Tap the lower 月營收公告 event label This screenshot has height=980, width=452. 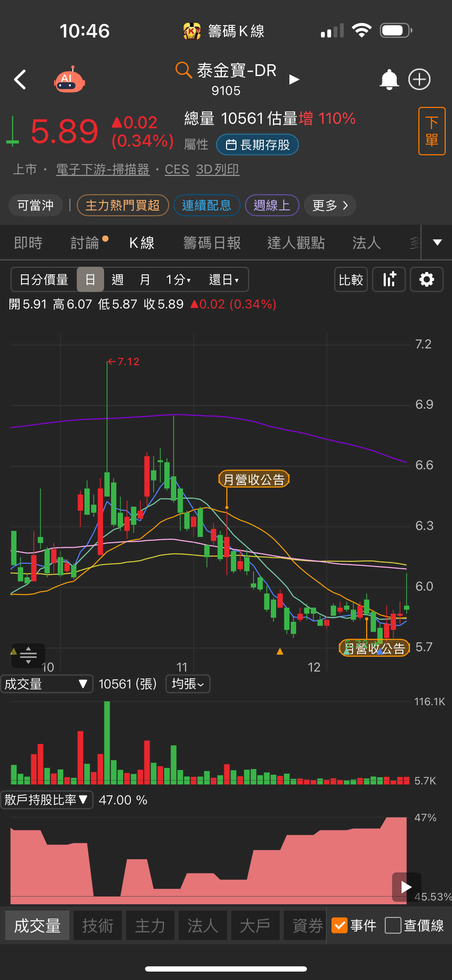[374, 648]
